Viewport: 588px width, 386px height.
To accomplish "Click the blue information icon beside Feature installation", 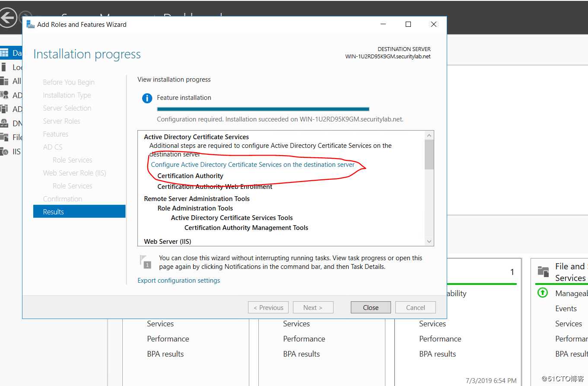I will [147, 98].
